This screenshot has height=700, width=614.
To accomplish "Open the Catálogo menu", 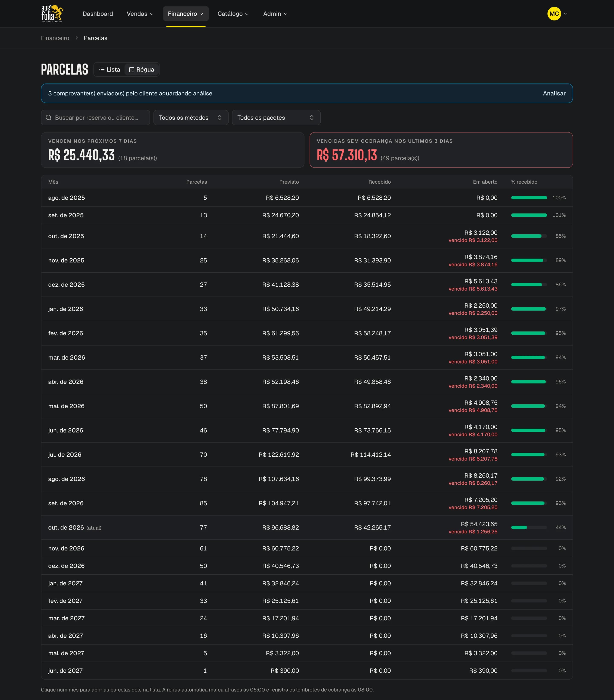I will [233, 14].
